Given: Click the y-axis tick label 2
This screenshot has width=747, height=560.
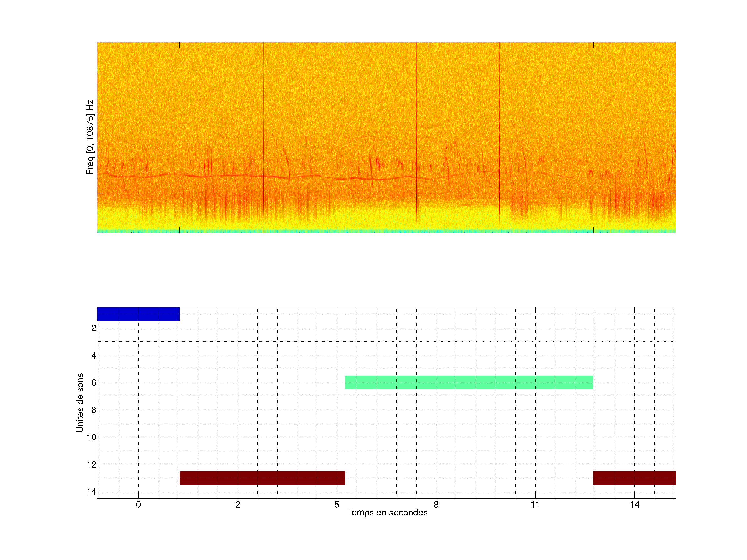Looking at the screenshot, I should [x=94, y=328].
